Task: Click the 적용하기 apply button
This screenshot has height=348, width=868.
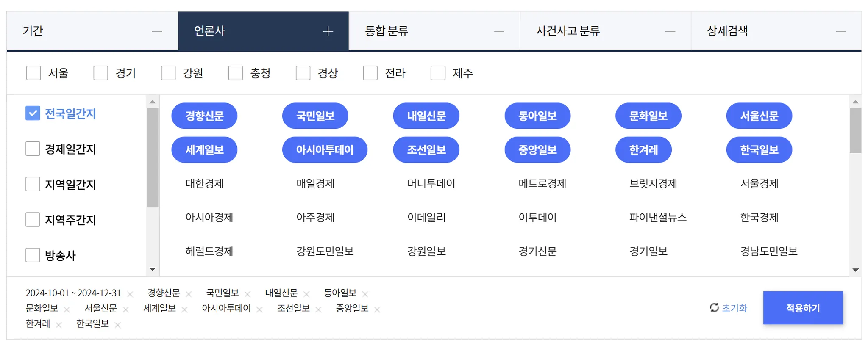Action: [803, 308]
